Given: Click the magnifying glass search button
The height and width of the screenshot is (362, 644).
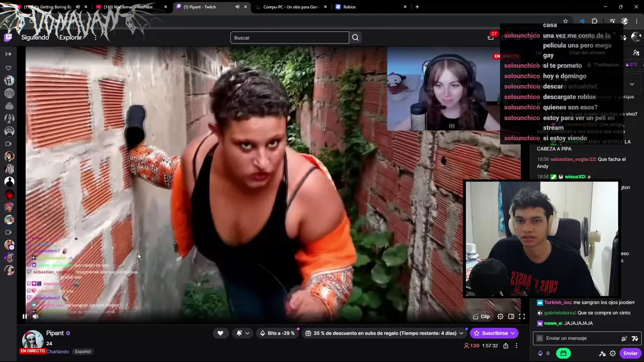Looking at the screenshot, I should pyautogui.click(x=356, y=38).
